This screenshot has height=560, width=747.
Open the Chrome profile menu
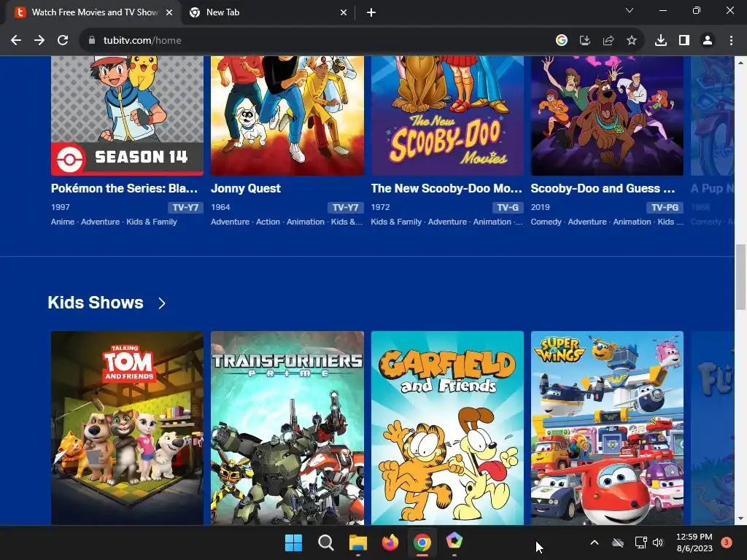coord(708,41)
